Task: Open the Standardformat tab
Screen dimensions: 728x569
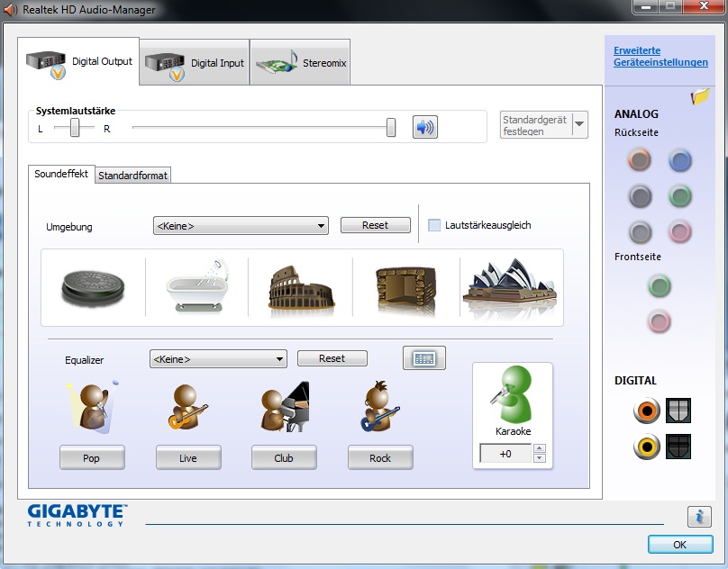Action: pos(132,176)
